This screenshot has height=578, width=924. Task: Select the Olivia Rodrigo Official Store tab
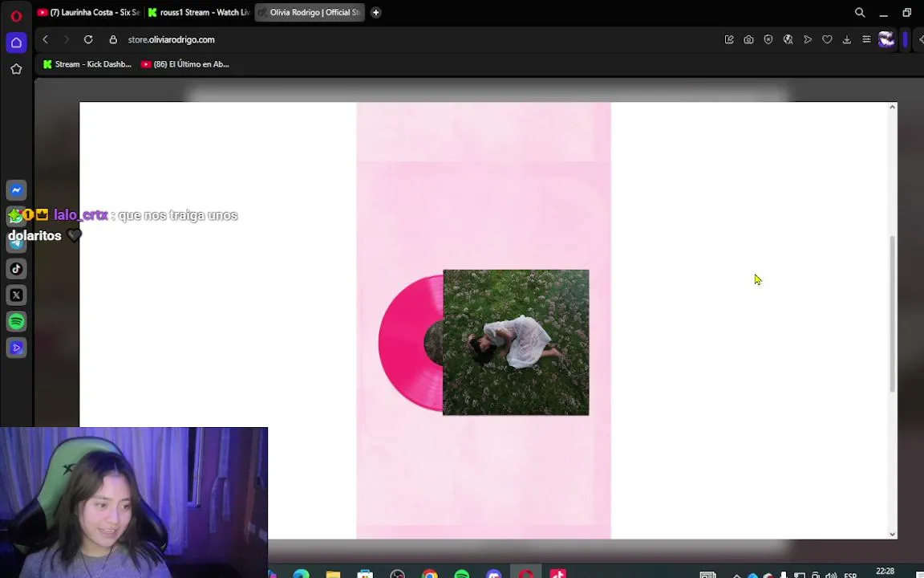coord(310,12)
